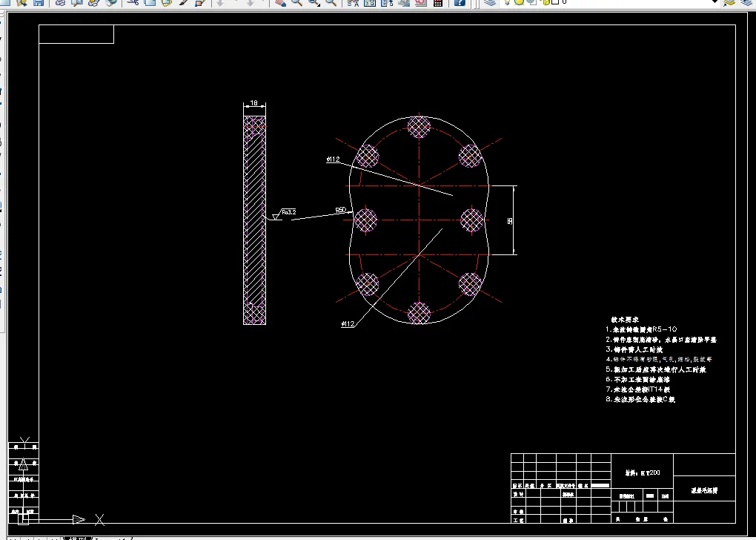Save the drawing with the floppy icon
756x540 pixels.
(39, 3)
